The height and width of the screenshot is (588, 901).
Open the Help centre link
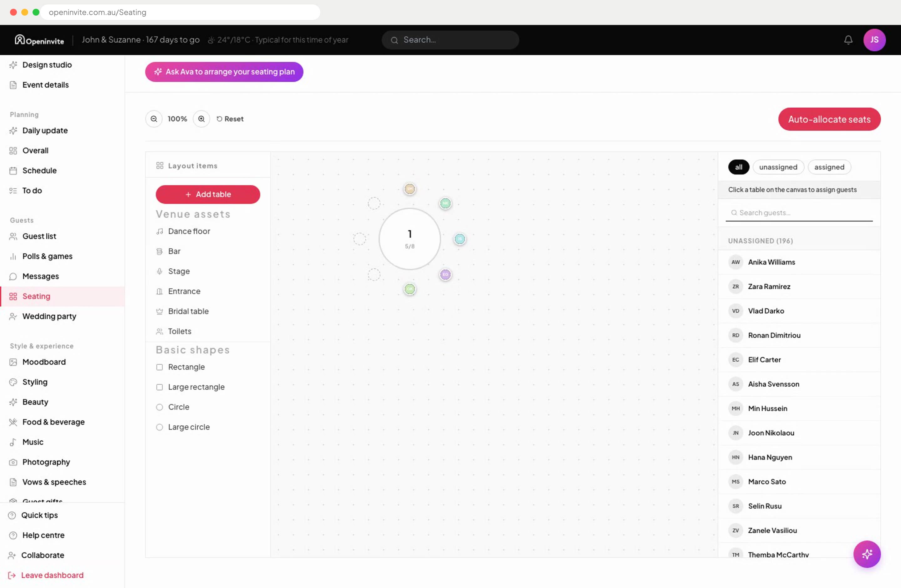tap(43, 535)
